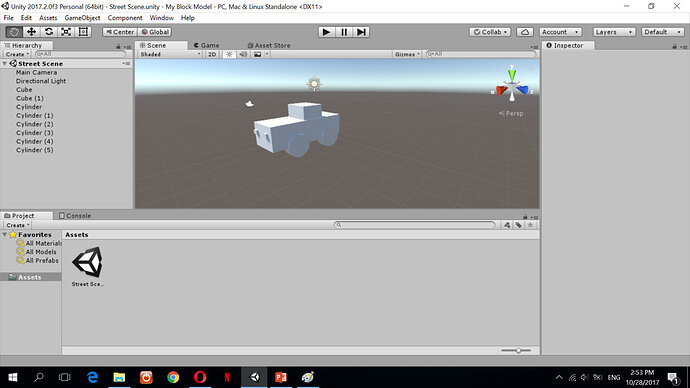This screenshot has height=388, width=690.
Task: Open the GameObject menu
Action: point(82,18)
